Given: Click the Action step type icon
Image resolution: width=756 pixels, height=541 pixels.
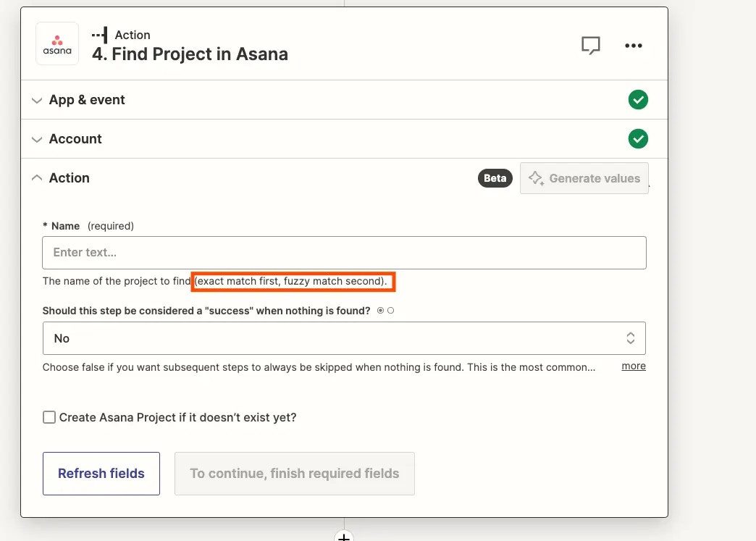Looking at the screenshot, I should (100, 35).
